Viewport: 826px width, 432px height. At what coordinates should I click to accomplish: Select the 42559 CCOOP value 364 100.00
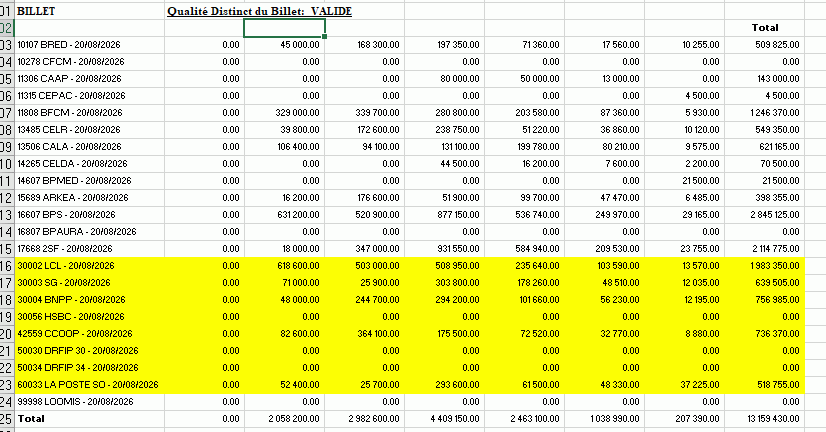click(377, 333)
